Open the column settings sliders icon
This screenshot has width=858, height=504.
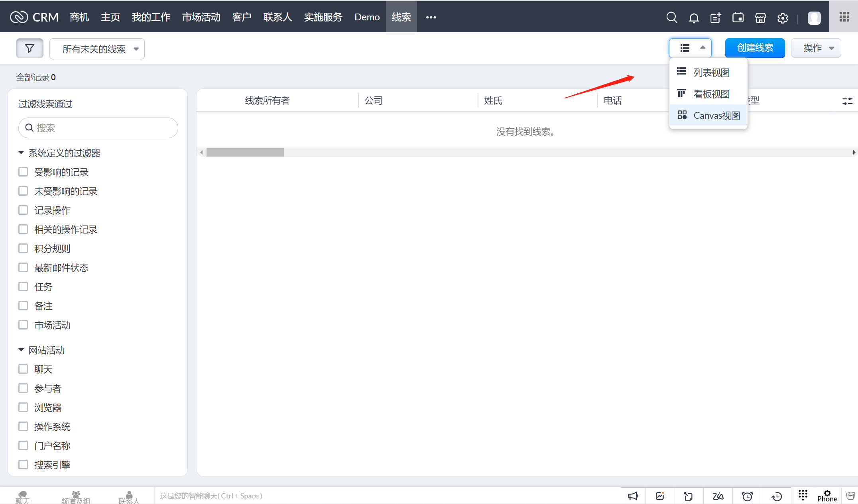847,101
